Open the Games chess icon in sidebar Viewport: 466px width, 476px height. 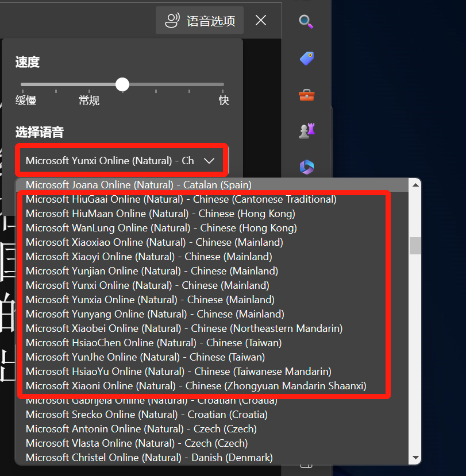click(x=307, y=131)
